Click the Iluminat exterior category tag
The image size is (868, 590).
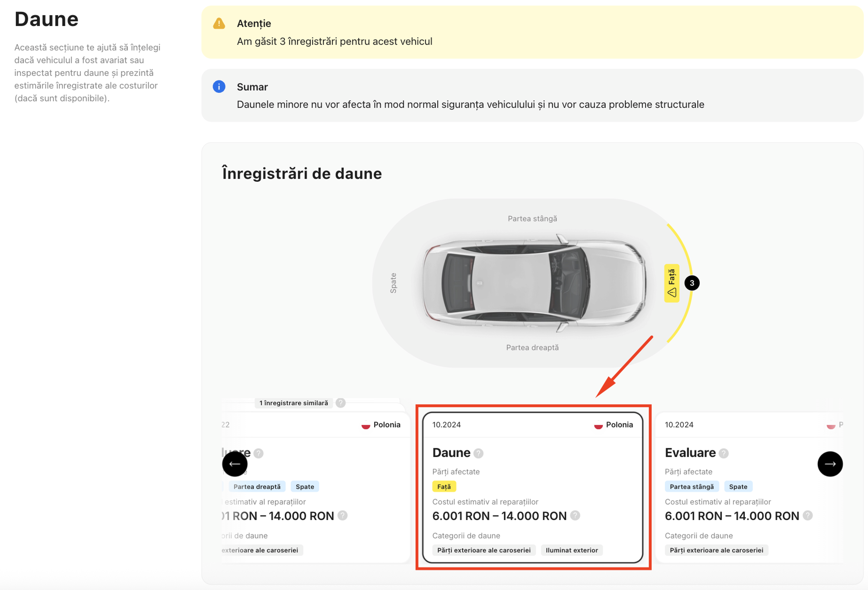pyautogui.click(x=571, y=550)
